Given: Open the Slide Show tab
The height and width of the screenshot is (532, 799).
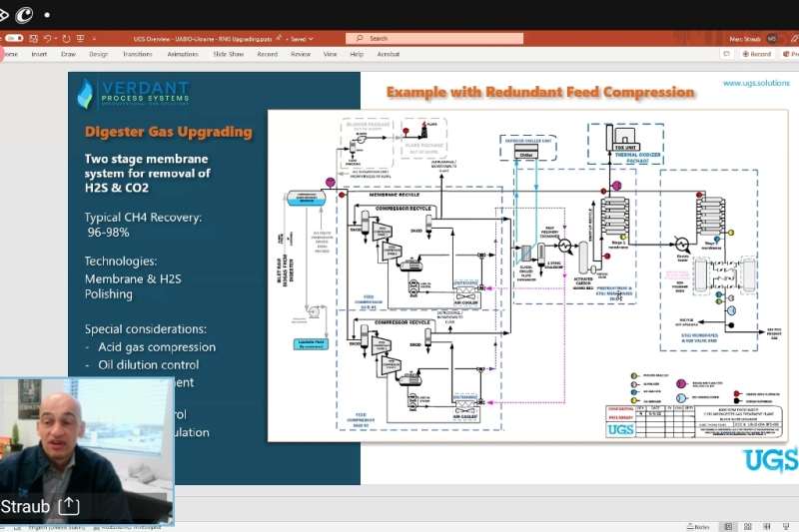Looking at the screenshot, I should tap(229, 54).
